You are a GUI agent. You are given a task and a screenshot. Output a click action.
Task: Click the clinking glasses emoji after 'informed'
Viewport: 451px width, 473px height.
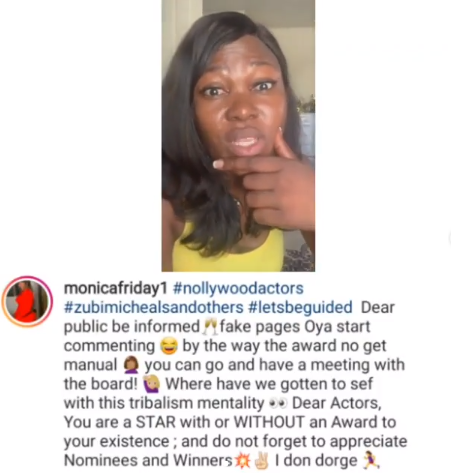tap(210, 327)
